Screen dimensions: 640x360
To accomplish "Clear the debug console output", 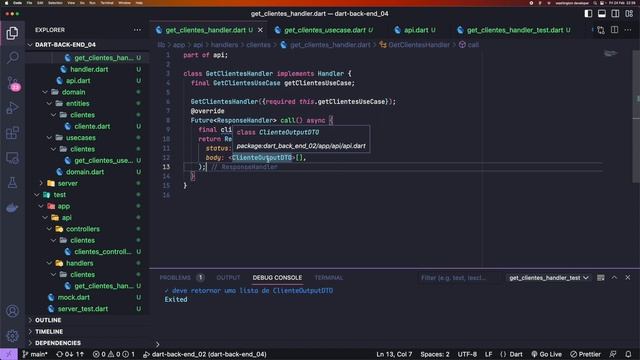I will click(600, 278).
